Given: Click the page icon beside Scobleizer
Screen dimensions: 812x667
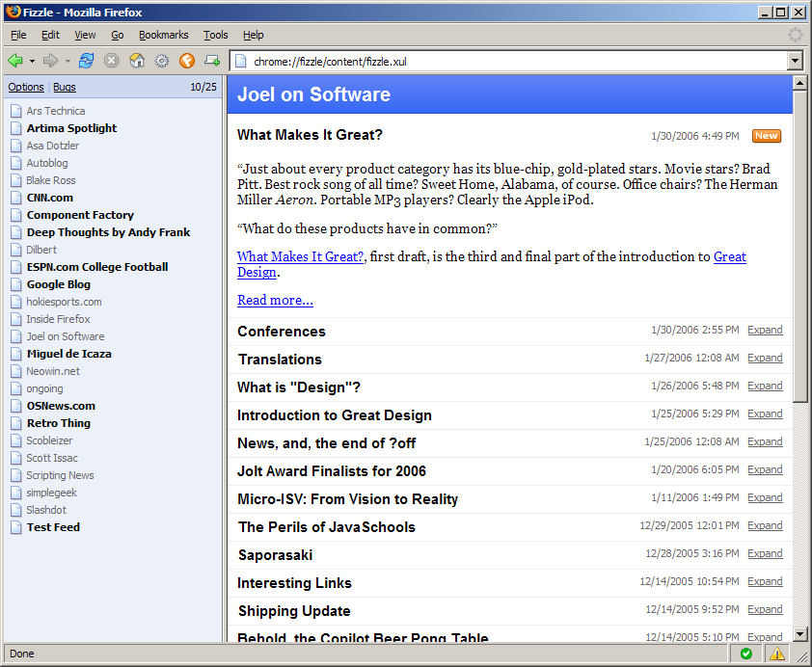Looking at the screenshot, I should coord(16,440).
